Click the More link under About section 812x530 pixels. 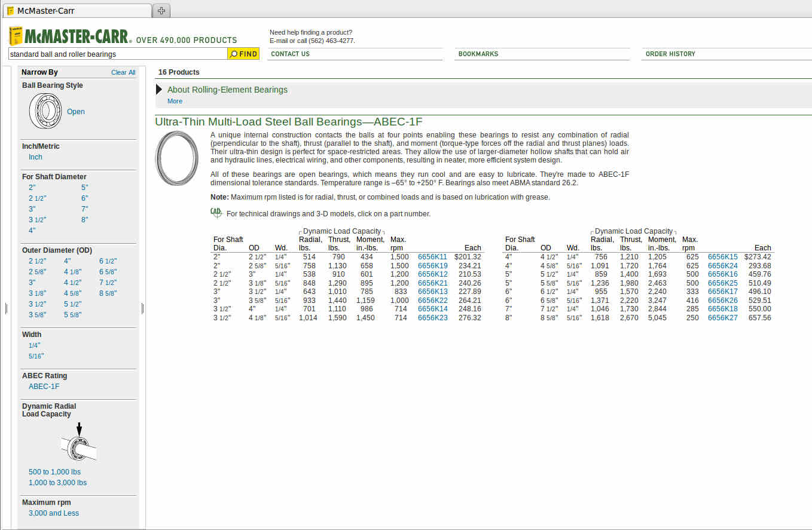(175, 101)
